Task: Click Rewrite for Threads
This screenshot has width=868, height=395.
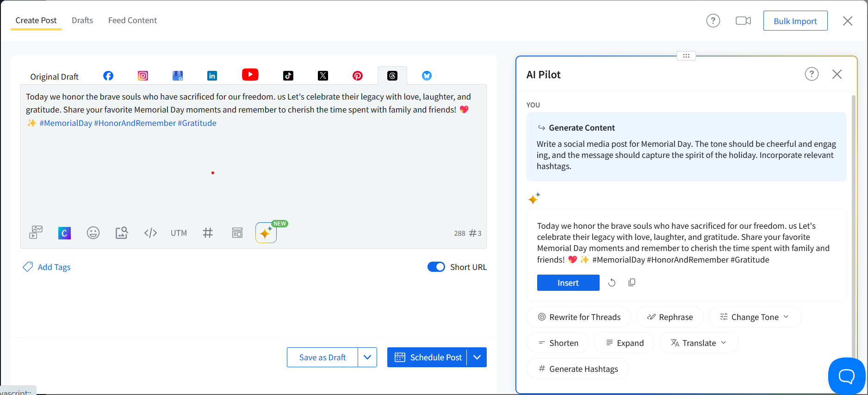Action: (579, 317)
